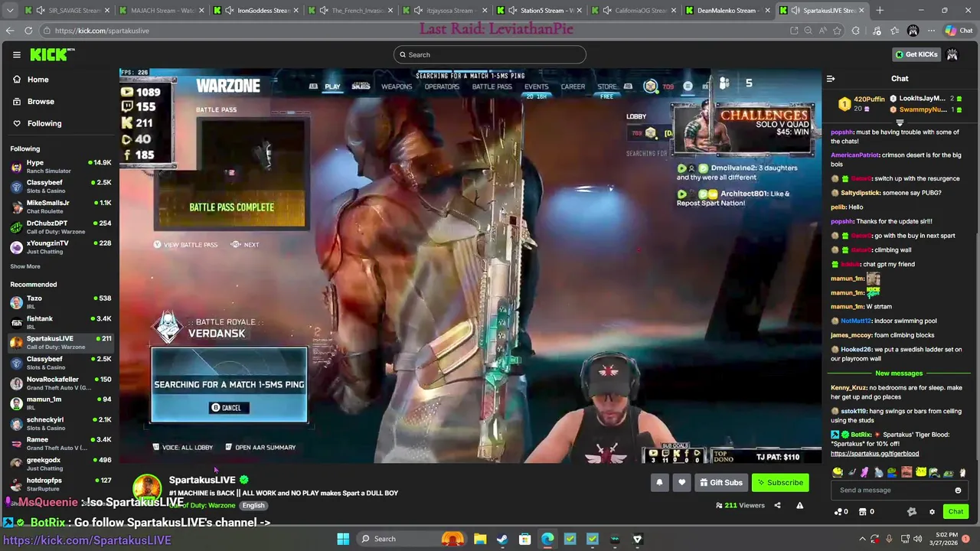
Task: Click the chat identity badge icon
Action: pyautogui.click(x=911, y=512)
